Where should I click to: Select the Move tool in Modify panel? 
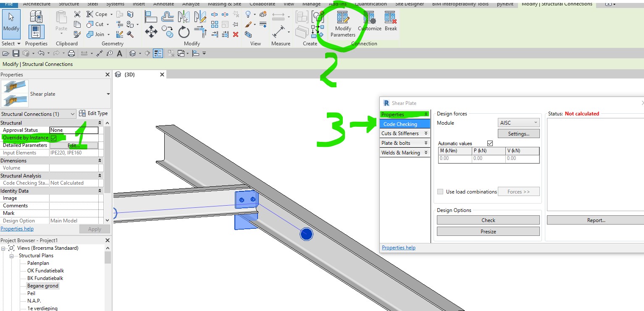coord(151,30)
